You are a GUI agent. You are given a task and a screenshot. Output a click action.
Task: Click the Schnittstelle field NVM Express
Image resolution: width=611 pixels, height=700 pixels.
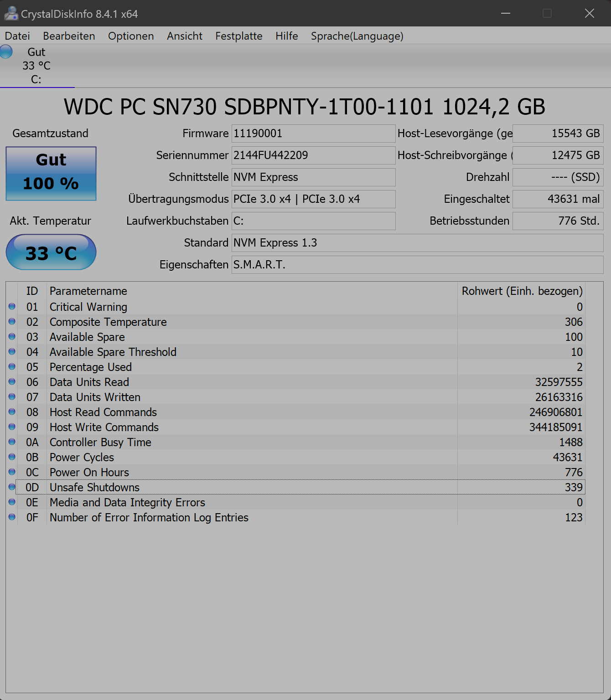(313, 177)
